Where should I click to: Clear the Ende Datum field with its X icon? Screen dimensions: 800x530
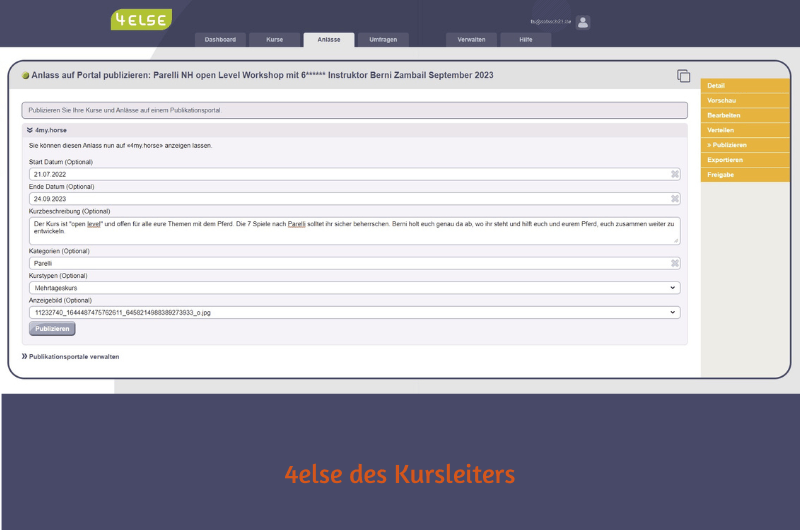click(675, 199)
